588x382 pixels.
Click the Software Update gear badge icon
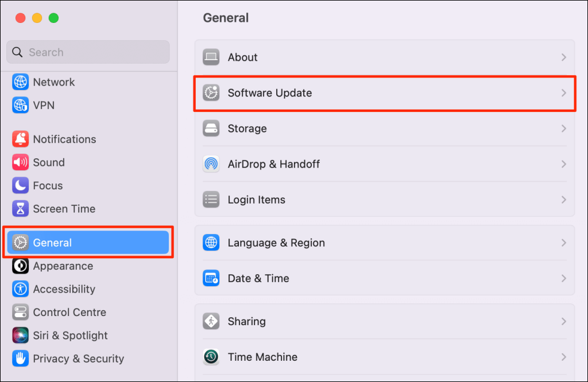[x=211, y=93]
